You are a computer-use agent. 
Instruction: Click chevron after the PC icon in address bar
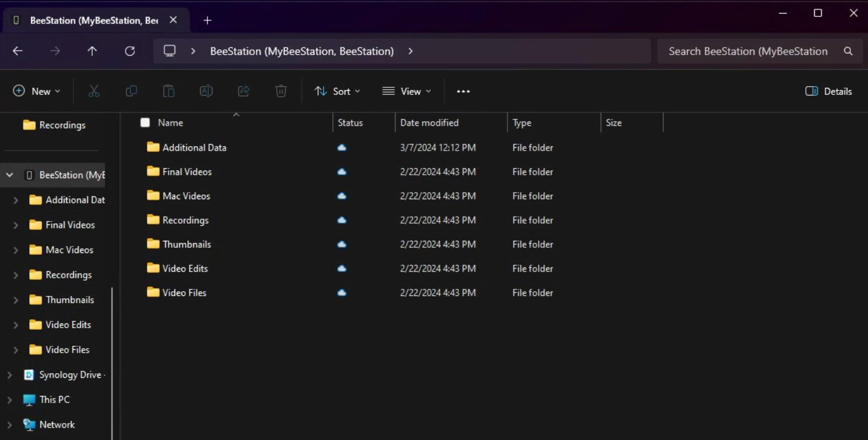[193, 51]
